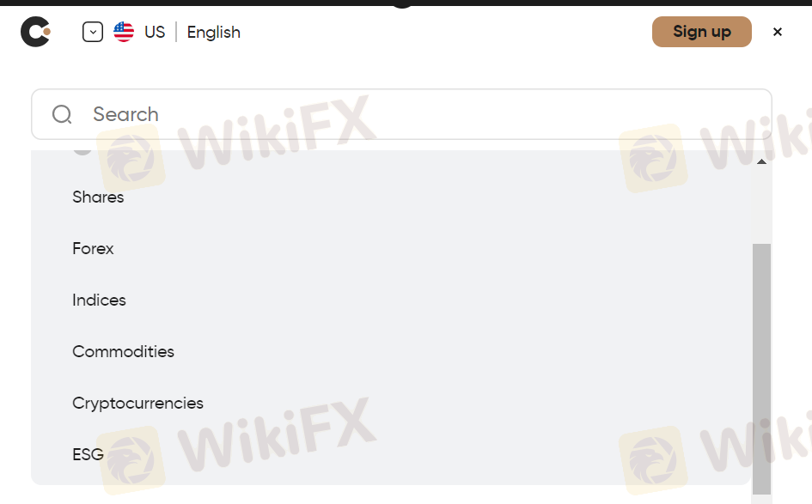Click the scrollbar up arrow
The height and width of the screenshot is (504, 812).
point(761,161)
